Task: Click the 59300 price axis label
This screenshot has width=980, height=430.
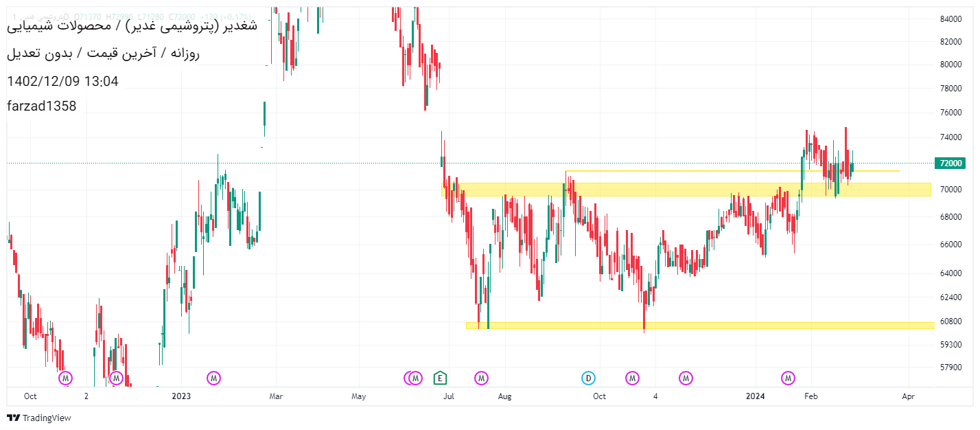Action: (950, 344)
